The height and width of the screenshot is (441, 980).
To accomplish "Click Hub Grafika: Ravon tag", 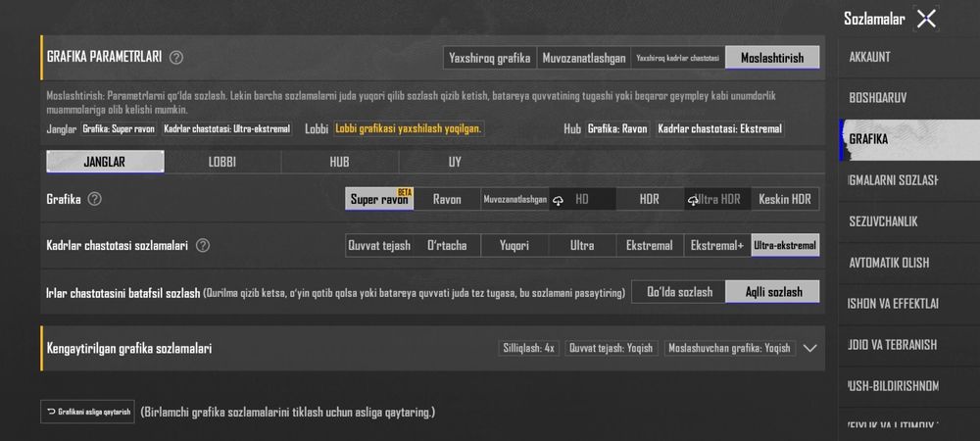I will 617,129.
